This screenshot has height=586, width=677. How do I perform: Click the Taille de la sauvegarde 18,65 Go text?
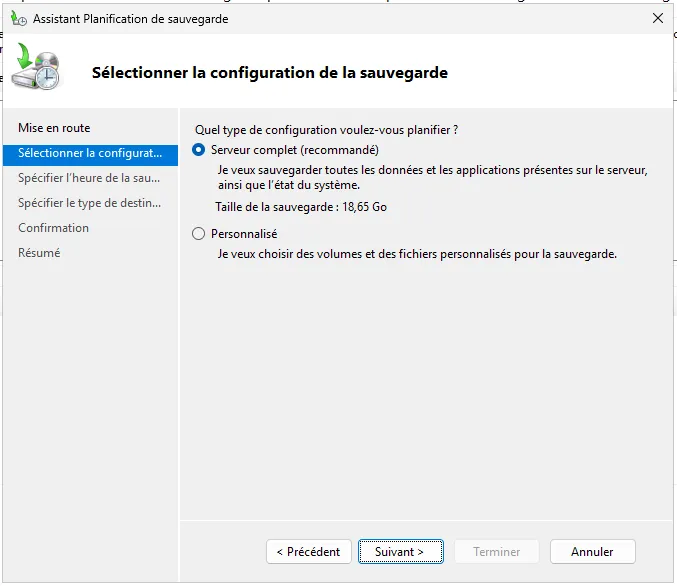coord(301,207)
